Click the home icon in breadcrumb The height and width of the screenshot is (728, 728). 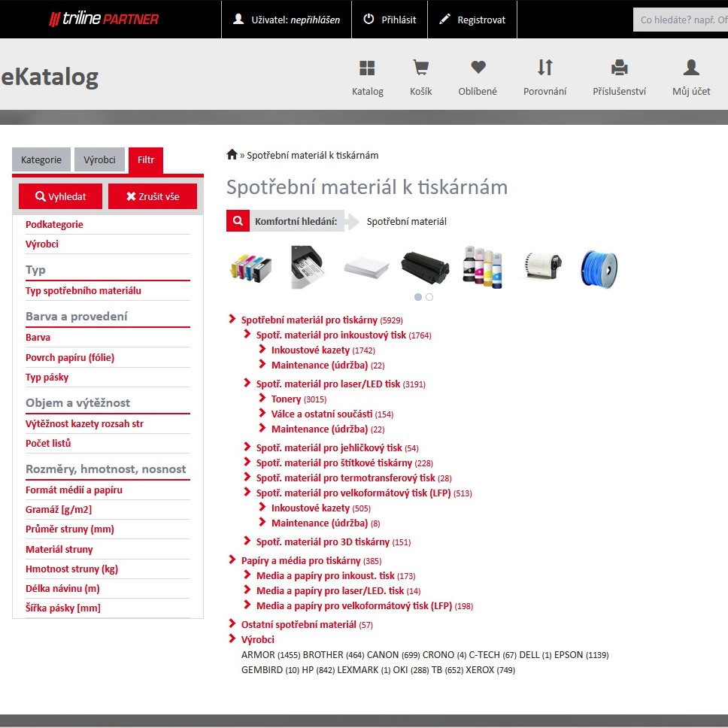pos(232,155)
